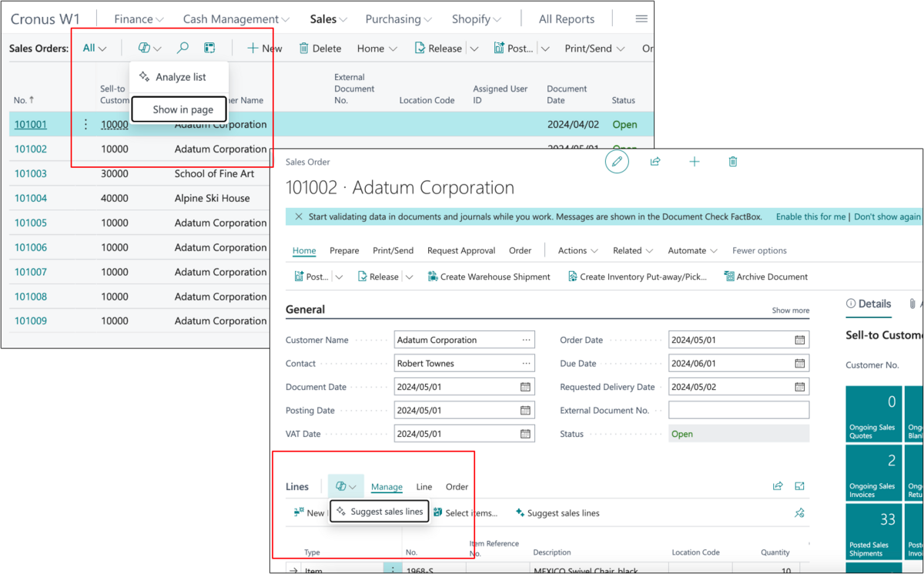Expand the Finance menu
The image size is (924, 574).
(139, 18)
